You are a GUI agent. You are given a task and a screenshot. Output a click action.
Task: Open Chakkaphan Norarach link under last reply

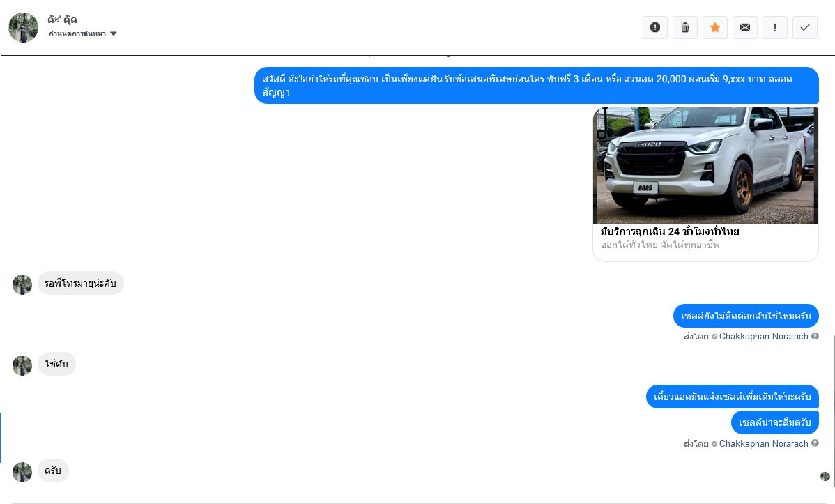pyautogui.click(x=764, y=443)
